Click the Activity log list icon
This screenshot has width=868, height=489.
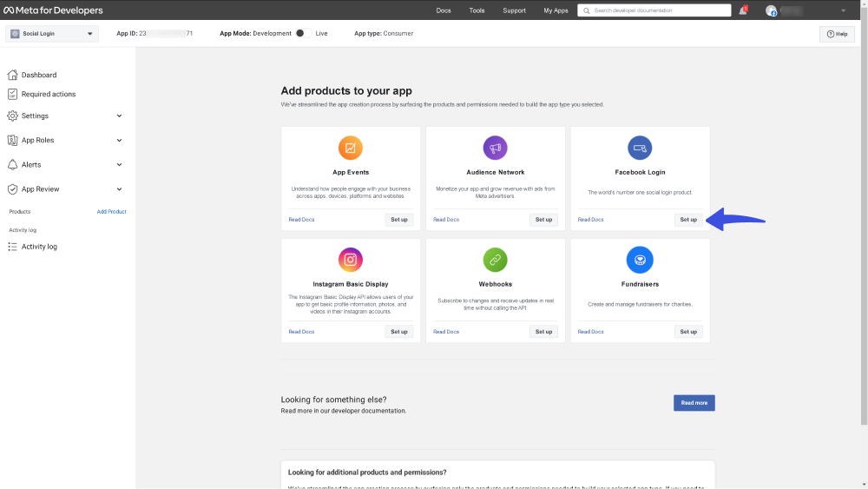pos(12,247)
